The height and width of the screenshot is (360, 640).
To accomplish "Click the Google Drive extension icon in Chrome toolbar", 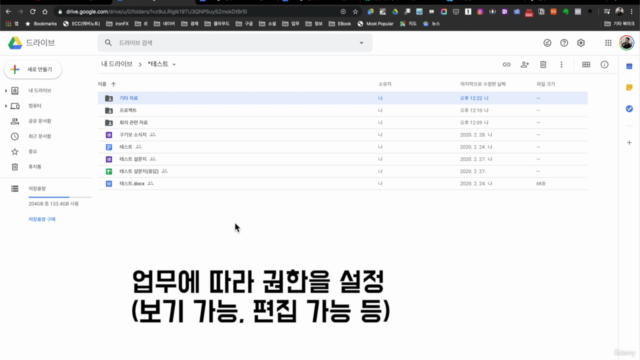I will coord(395,12).
